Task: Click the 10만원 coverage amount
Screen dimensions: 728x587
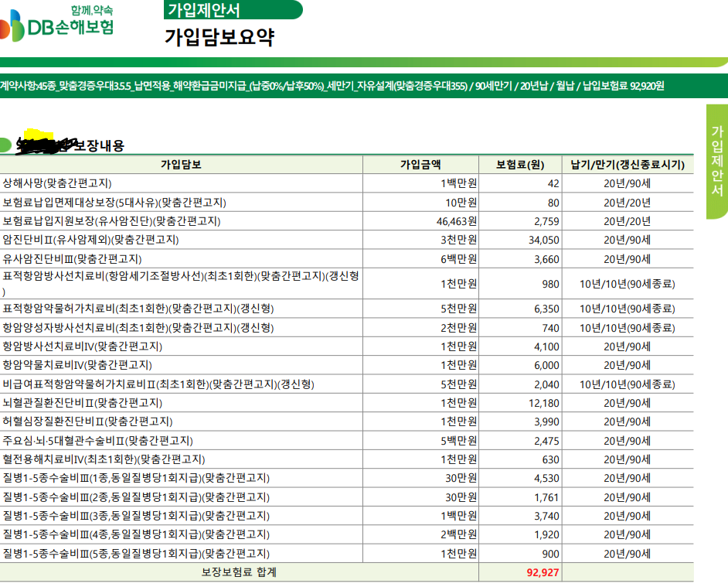Action: (461, 203)
